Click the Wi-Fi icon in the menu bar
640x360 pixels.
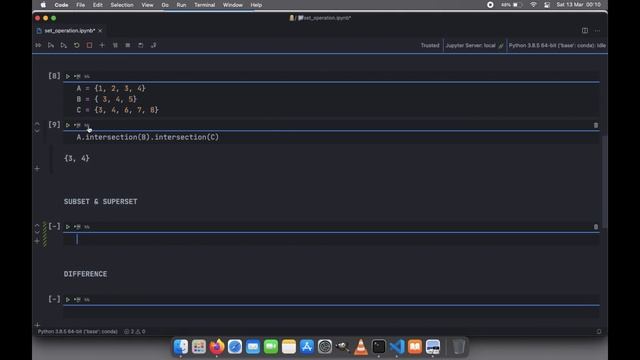(x=533, y=5)
